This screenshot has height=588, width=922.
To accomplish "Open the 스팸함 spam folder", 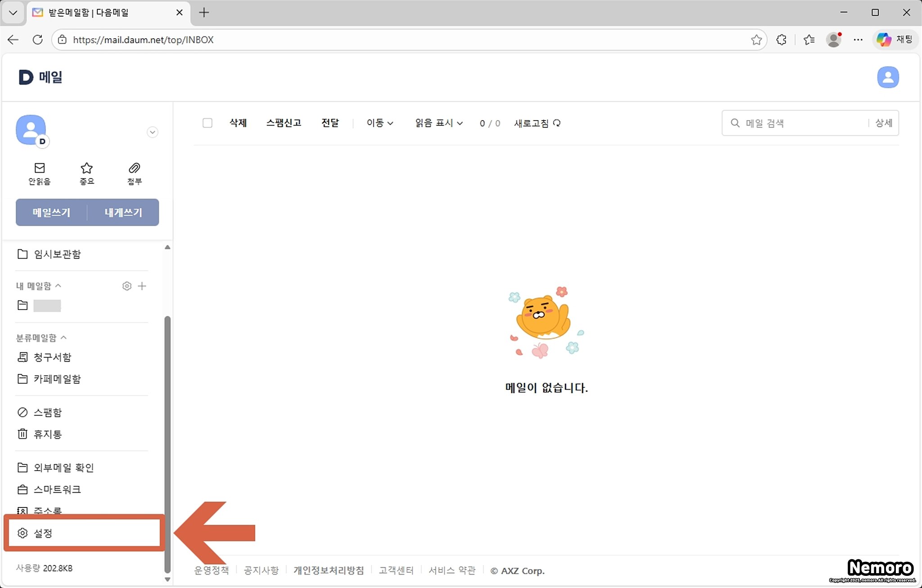I will [47, 412].
